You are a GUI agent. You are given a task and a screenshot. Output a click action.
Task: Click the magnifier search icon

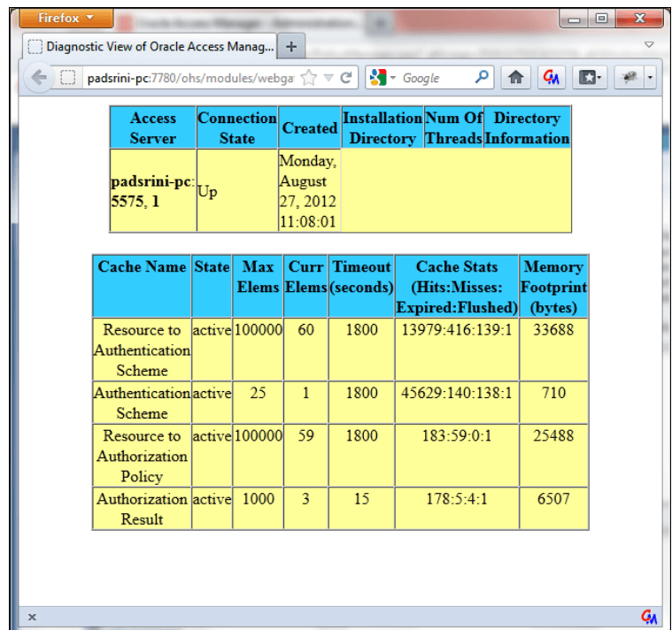pos(482,78)
